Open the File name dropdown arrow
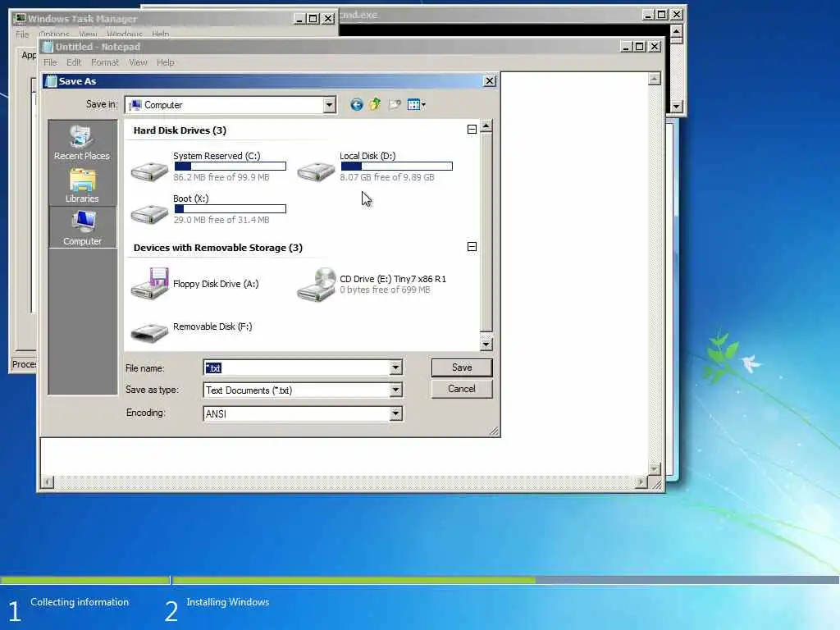840x630 pixels. 395,367
